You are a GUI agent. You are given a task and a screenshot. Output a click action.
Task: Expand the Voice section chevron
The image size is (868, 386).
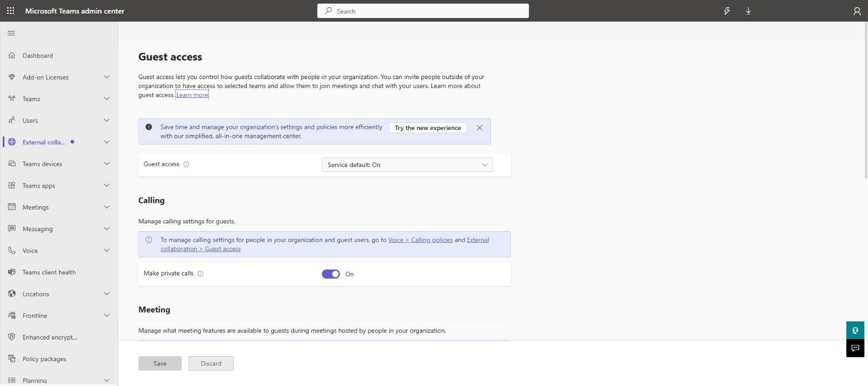point(107,251)
